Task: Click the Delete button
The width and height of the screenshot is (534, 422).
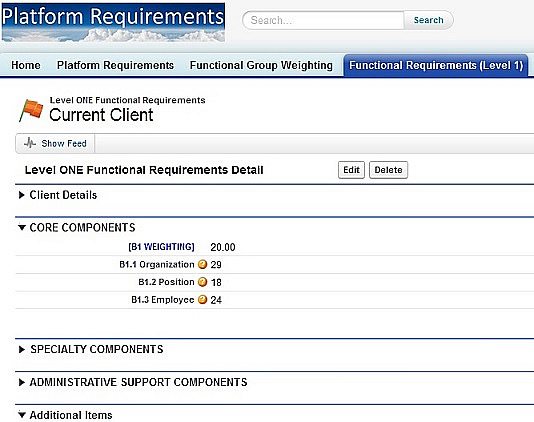Action: (389, 170)
